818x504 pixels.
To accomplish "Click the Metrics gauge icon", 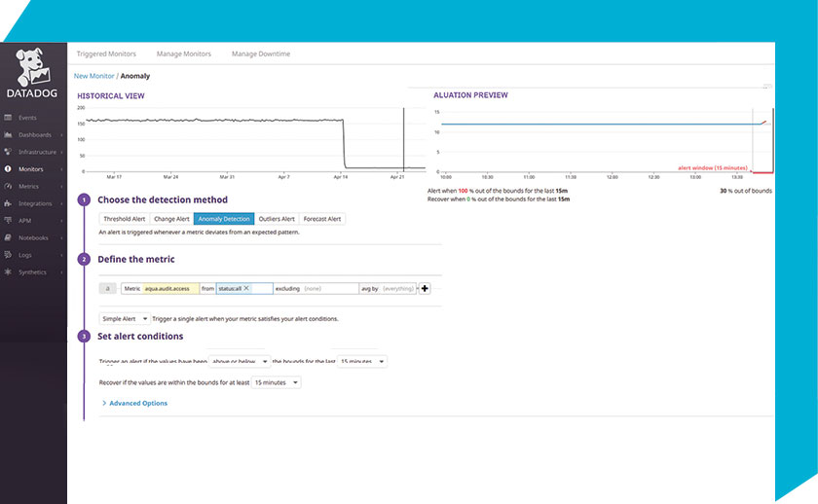I will coord(8,187).
